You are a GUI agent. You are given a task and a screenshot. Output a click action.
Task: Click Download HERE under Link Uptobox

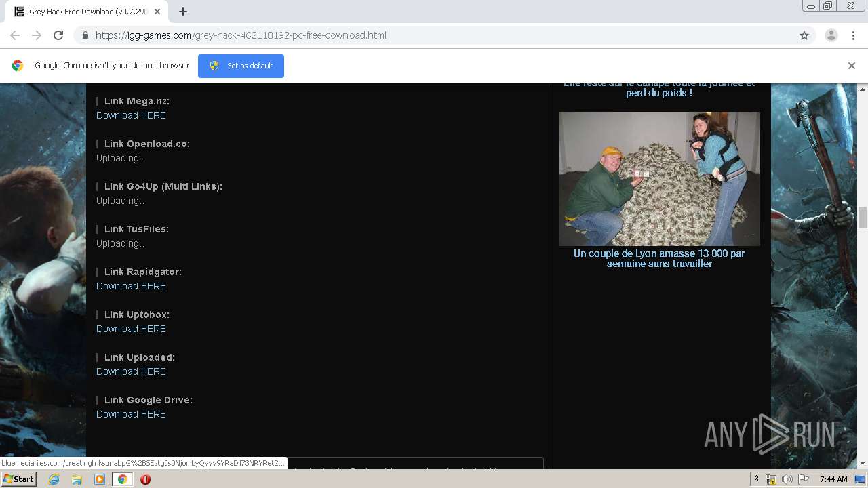131,329
